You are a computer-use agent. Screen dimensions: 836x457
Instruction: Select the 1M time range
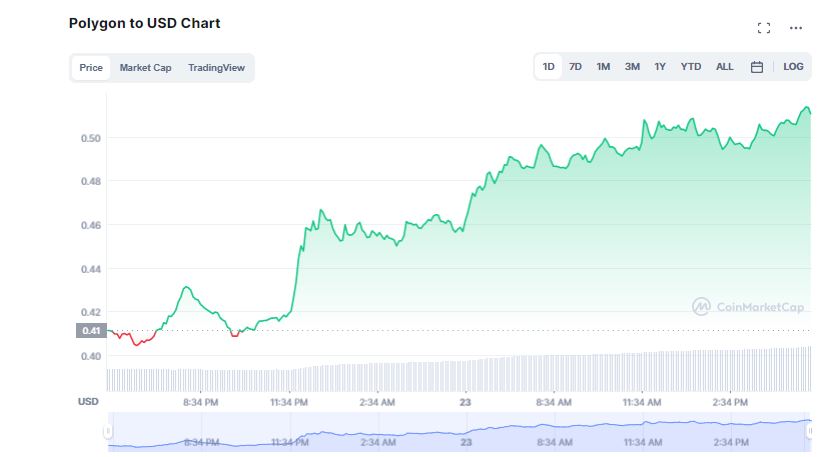click(603, 67)
